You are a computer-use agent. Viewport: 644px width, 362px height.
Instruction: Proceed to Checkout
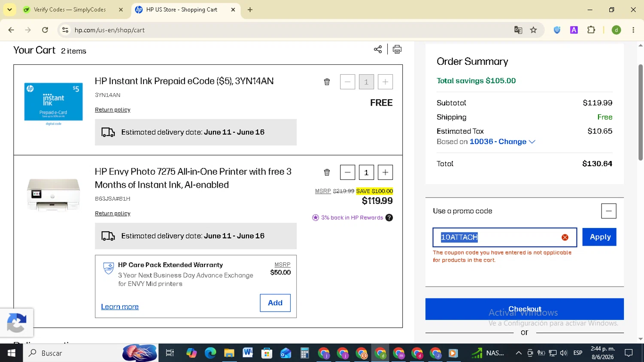coord(525,309)
